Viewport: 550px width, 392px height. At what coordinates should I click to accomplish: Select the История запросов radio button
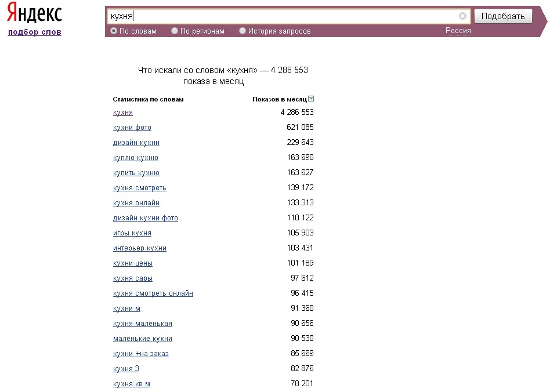tap(243, 31)
